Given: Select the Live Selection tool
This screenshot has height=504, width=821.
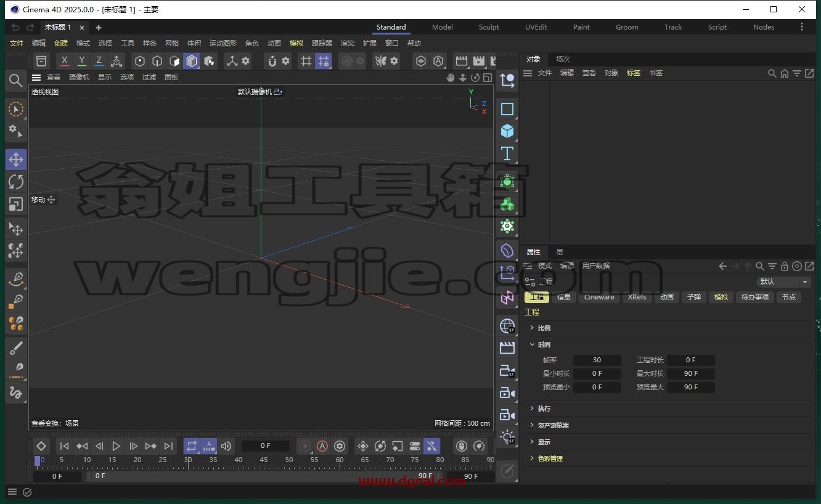Looking at the screenshot, I should click(16, 109).
